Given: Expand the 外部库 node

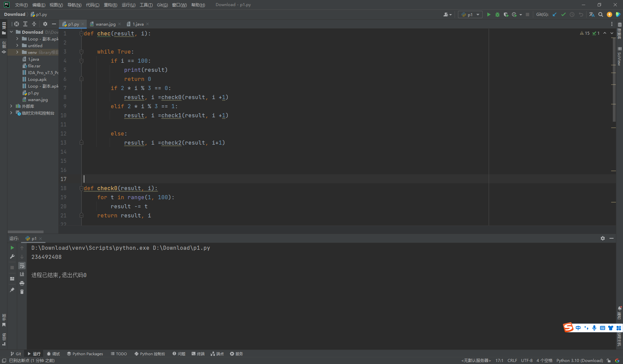Looking at the screenshot, I should [x=11, y=106].
